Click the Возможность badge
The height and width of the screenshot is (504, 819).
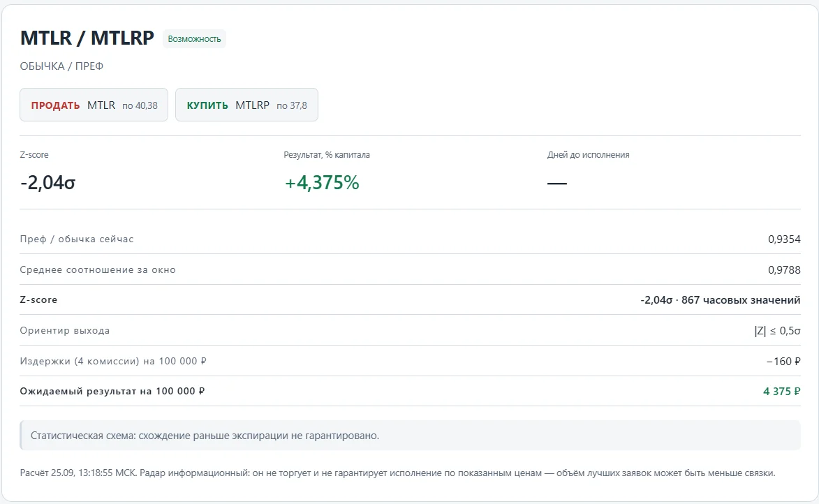click(194, 38)
